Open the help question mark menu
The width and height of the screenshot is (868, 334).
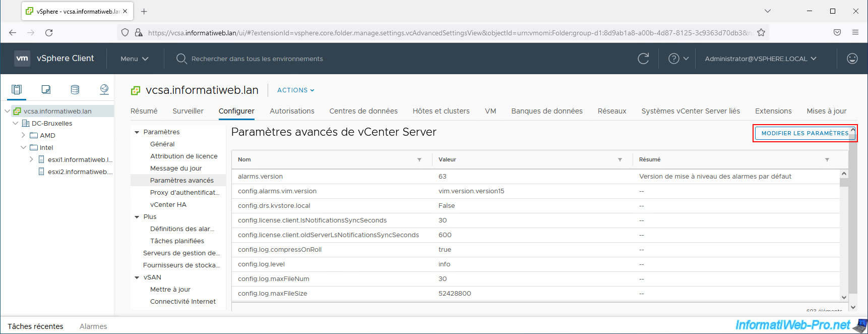tap(678, 59)
